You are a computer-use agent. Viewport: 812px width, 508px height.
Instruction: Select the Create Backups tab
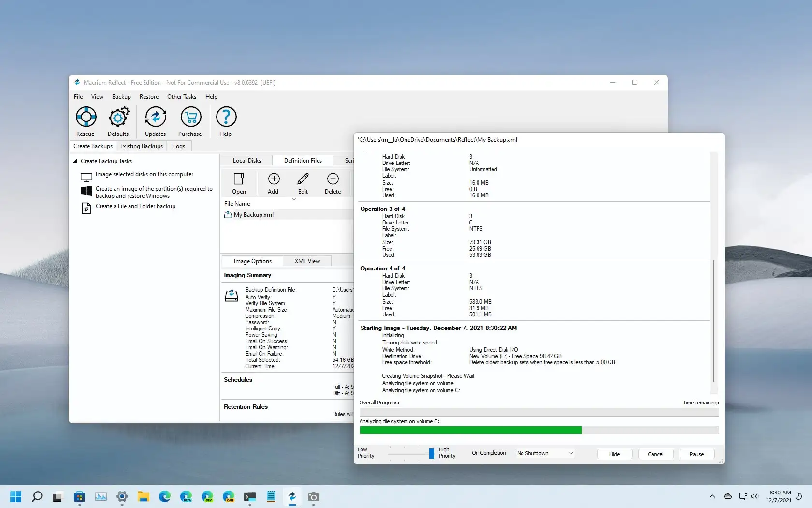pos(93,146)
